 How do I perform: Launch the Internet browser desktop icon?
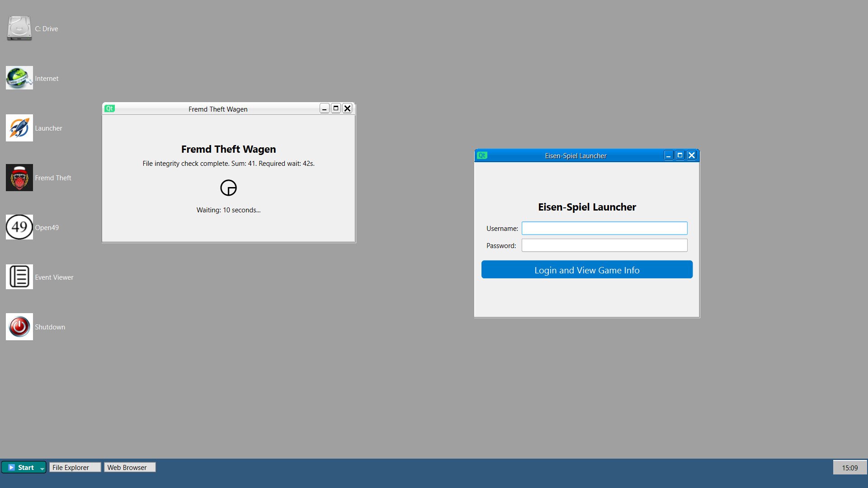coord(19,78)
